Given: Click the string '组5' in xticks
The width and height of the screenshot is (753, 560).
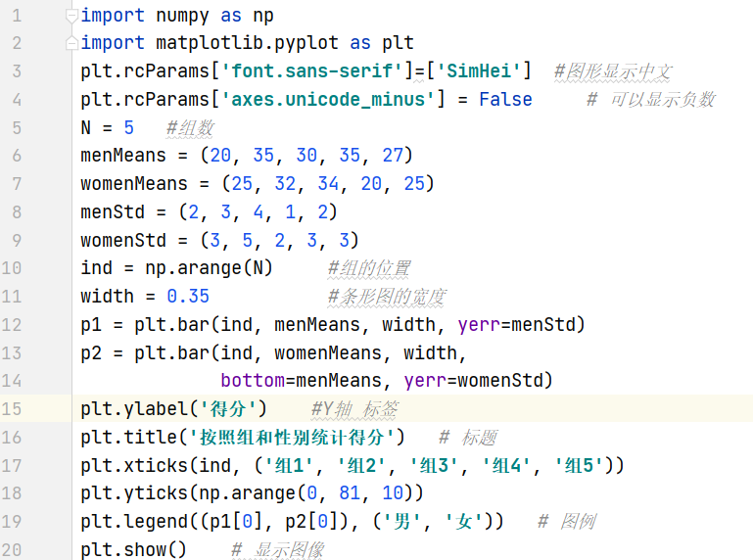Looking at the screenshot, I should pyautogui.click(x=579, y=466).
